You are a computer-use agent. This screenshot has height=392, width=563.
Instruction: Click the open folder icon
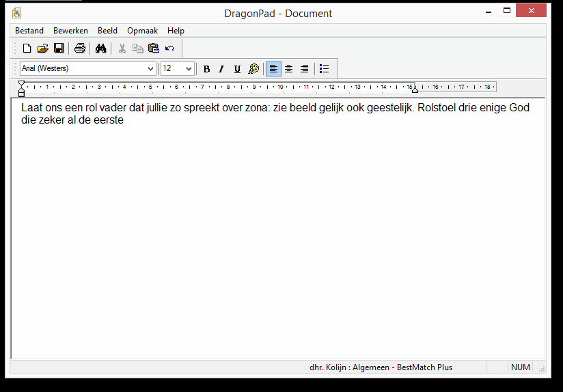tap(42, 48)
